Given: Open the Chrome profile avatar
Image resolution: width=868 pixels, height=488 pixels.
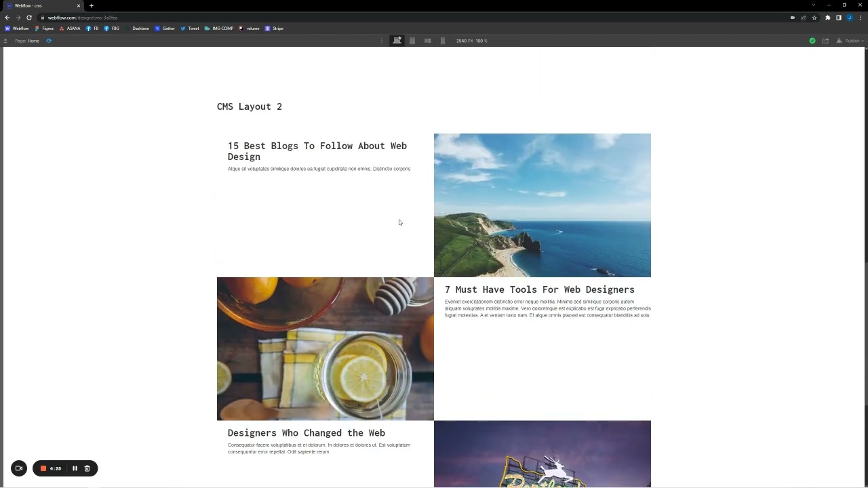Looking at the screenshot, I should point(850,18).
